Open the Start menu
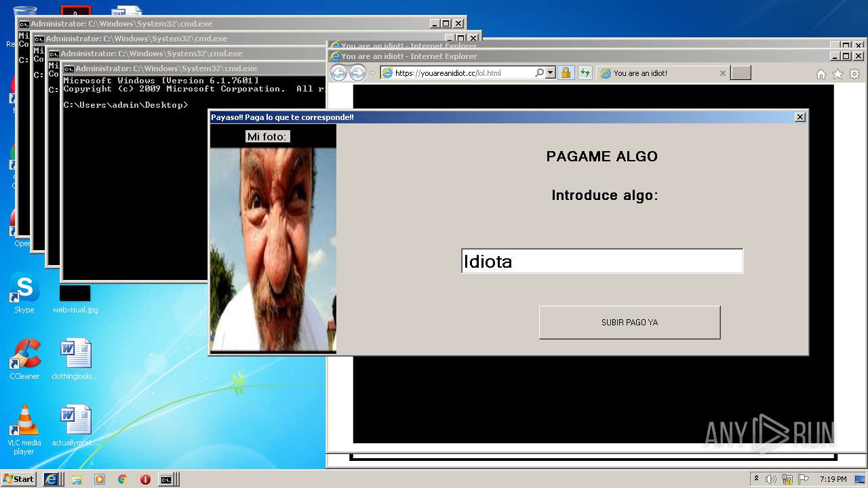Image resolution: width=868 pixels, height=488 pixels. tap(19, 479)
